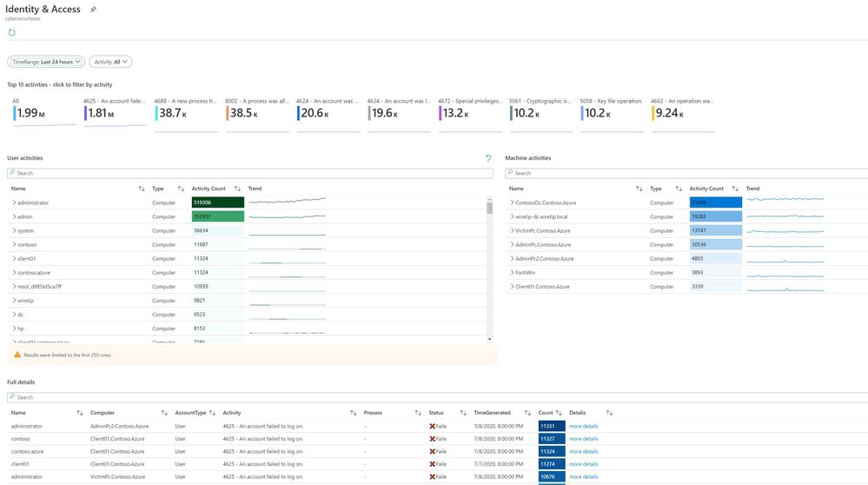Click the refresh icon below the title
This screenshot has height=485, width=868.
click(11, 33)
